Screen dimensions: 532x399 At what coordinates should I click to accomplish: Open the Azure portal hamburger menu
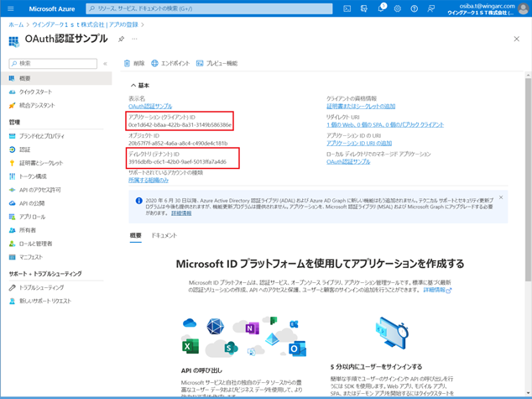[x=11, y=8]
